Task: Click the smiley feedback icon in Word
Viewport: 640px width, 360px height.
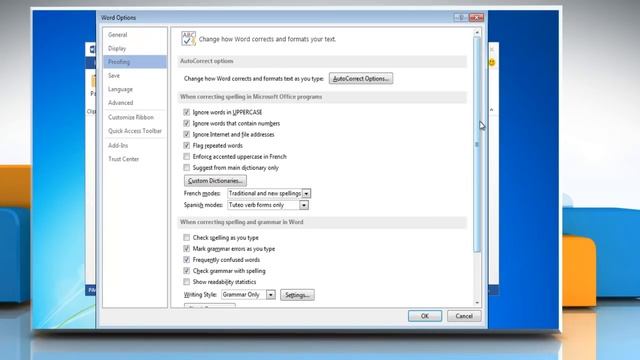Action: pyautogui.click(x=492, y=62)
